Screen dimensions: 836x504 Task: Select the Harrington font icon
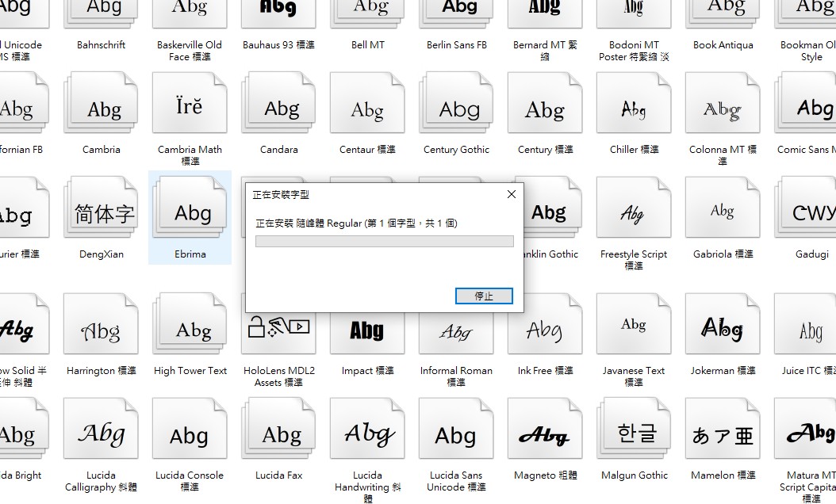pyautogui.click(x=101, y=323)
